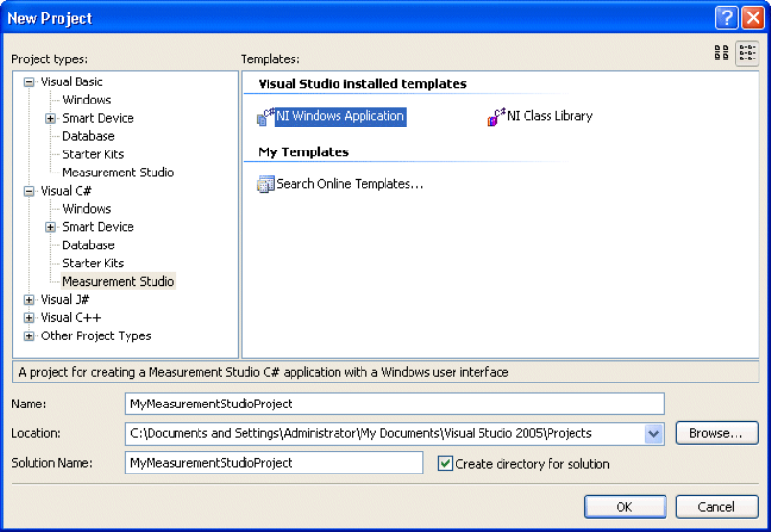Image resolution: width=771 pixels, height=532 pixels.
Task: Choose the NI Class Library template
Action: tap(549, 117)
